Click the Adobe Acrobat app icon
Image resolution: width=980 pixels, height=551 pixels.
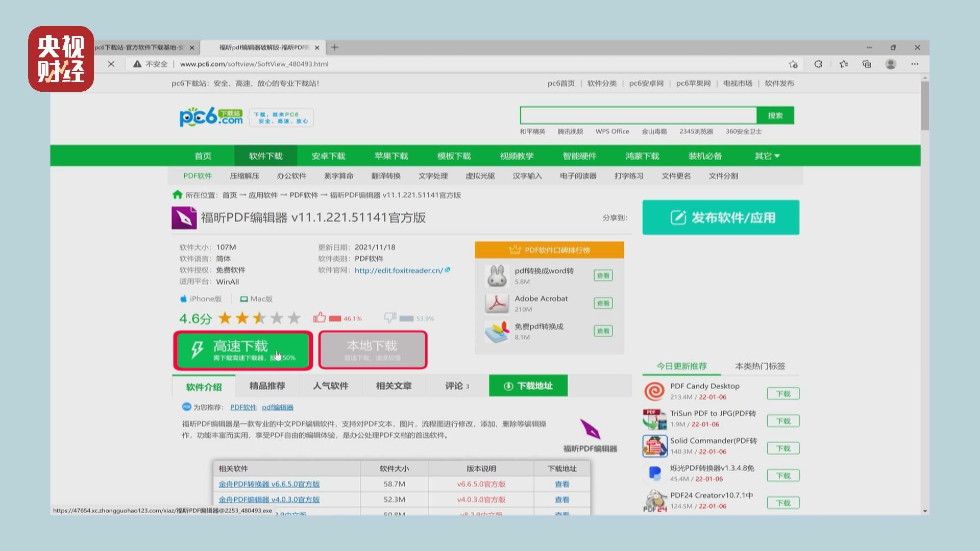tap(497, 303)
